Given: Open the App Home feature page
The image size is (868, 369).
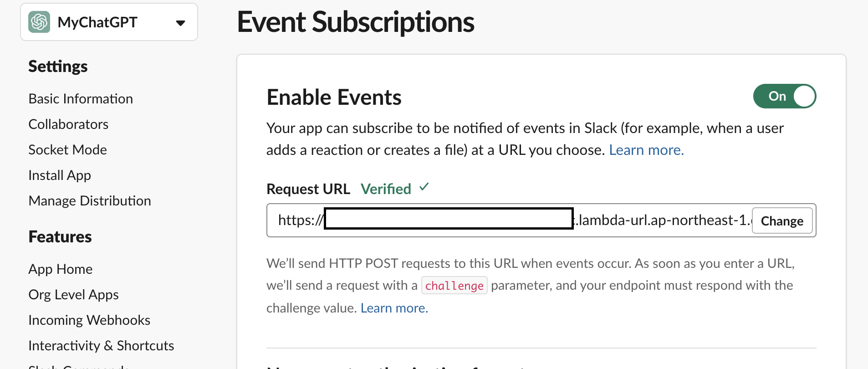Looking at the screenshot, I should click(61, 269).
